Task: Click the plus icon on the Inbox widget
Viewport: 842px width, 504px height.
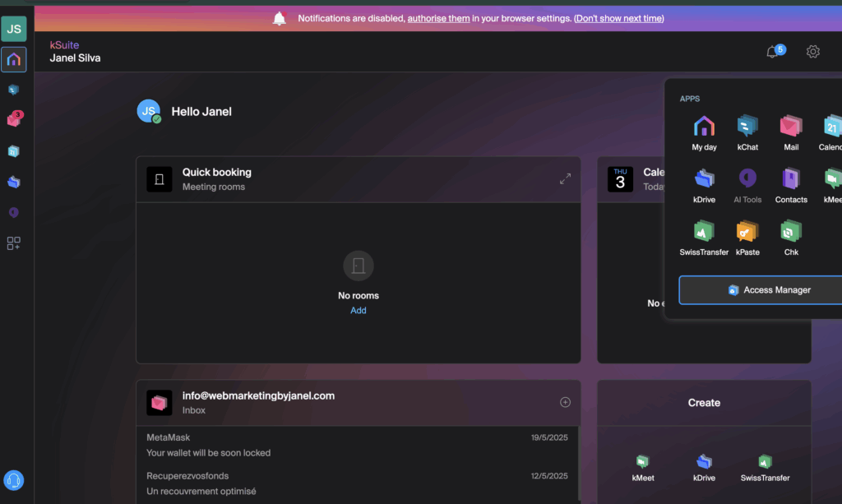Action: point(565,402)
